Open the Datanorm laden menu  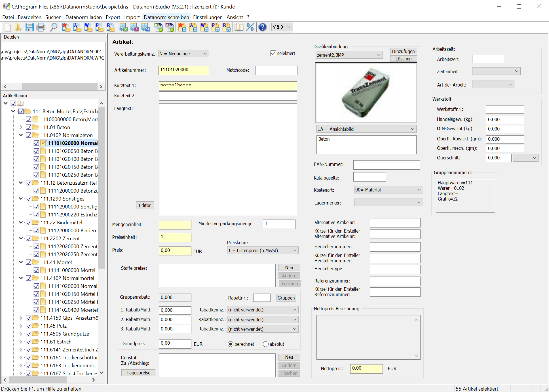point(83,17)
